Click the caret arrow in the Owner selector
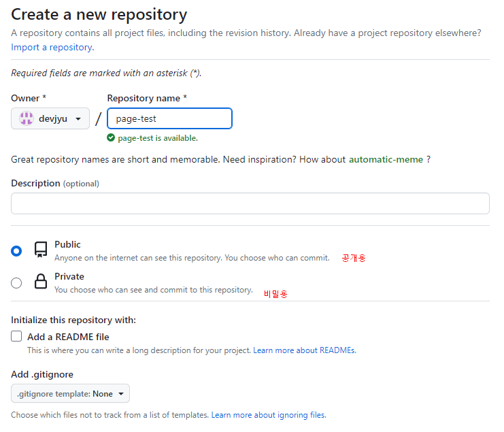Image resolution: width=504 pixels, height=432 pixels. coord(78,119)
